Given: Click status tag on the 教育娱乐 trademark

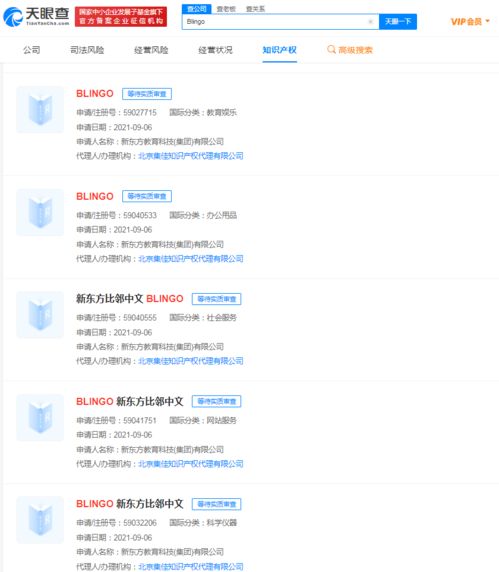Looking at the screenshot, I should [x=147, y=94].
